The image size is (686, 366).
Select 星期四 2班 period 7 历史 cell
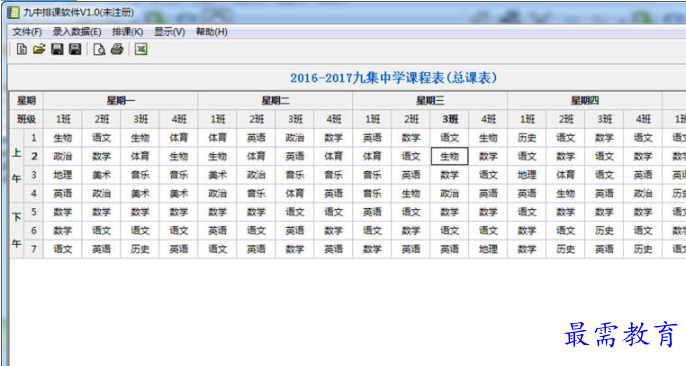(566, 249)
